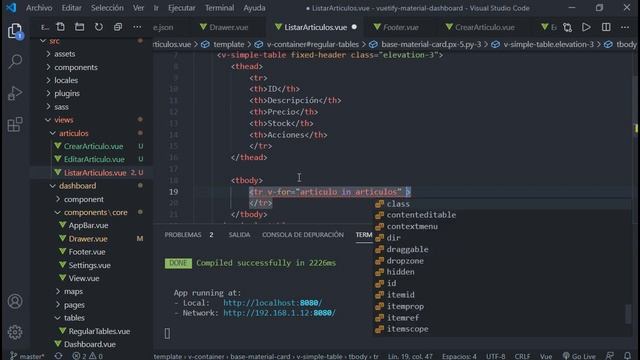Open the Extensions view
640x360 pixels.
click(x=15, y=124)
